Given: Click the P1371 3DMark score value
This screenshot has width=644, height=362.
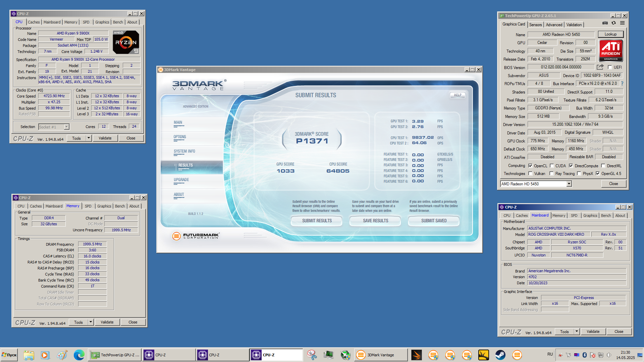Looking at the screenshot, I should pos(312,141).
